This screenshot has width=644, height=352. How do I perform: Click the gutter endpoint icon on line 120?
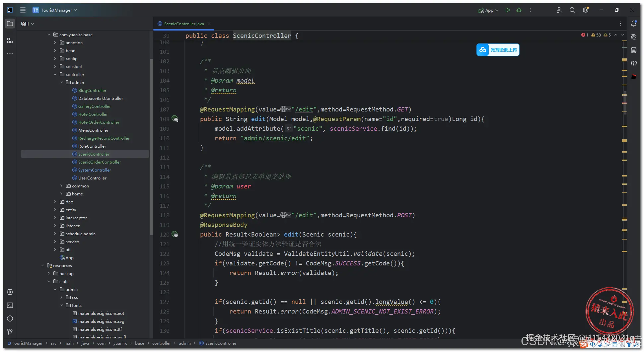pyautogui.click(x=175, y=234)
